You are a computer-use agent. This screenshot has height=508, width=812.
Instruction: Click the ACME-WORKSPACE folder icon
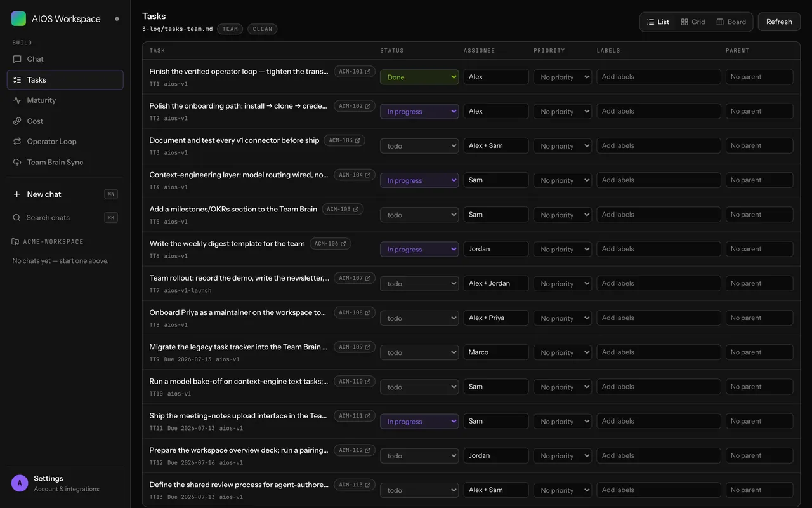point(15,242)
